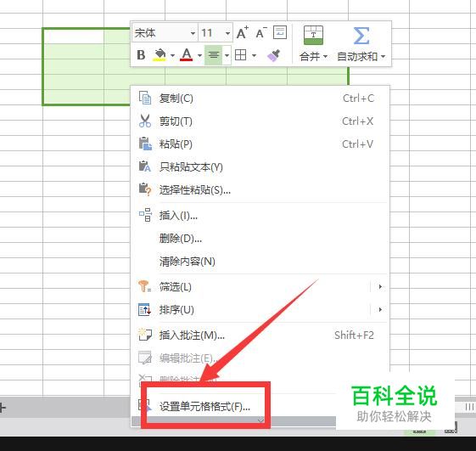Click the borders grid icon

pyautogui.click(x=240, y=55)
